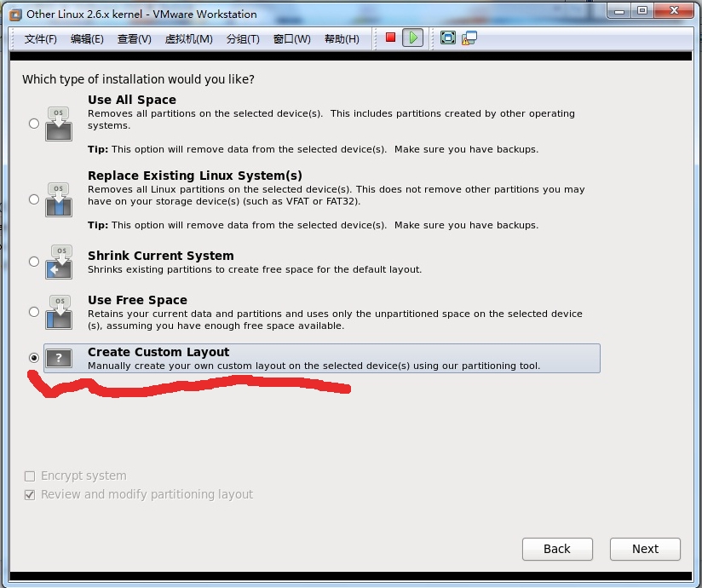702x588 pixels.
Task: Click the Replace Existing Linux System icon
Action: tap(59, 199)
